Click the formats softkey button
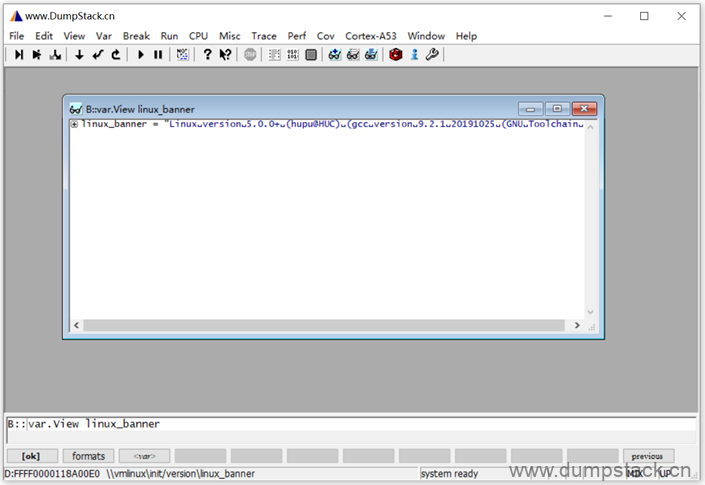Viewport: 705px width, 485px height. (x=89, y=456)
